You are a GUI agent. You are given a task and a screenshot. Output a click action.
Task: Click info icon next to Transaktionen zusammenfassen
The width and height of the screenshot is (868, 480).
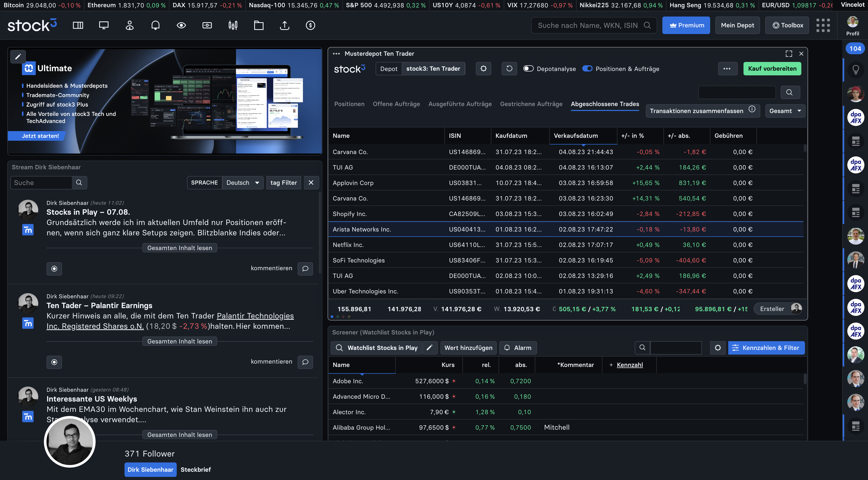[752, 109]
